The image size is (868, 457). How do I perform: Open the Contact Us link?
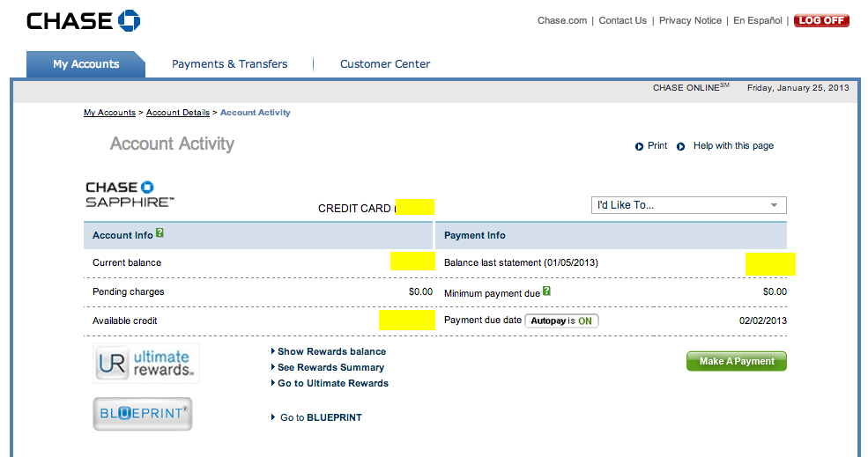623,20
